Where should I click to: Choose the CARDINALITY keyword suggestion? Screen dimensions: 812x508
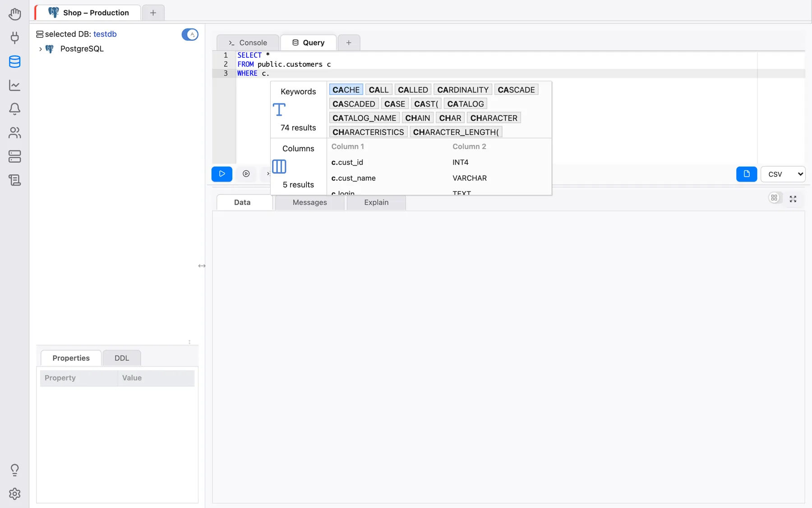pos(463,90)
